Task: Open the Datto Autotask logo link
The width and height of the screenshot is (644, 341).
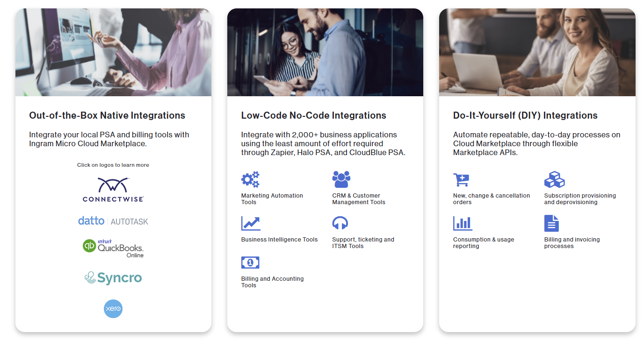Action: (113, 221)
